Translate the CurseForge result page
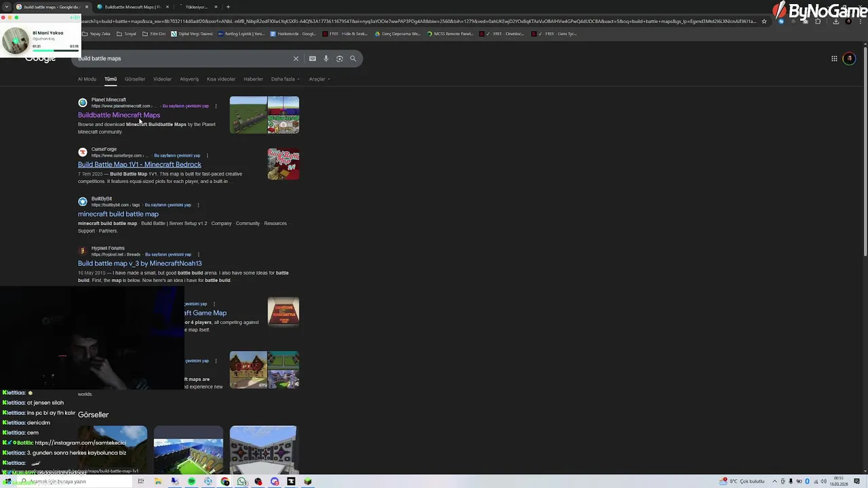This screenshot has height=488, width=868. click(177, 155)
